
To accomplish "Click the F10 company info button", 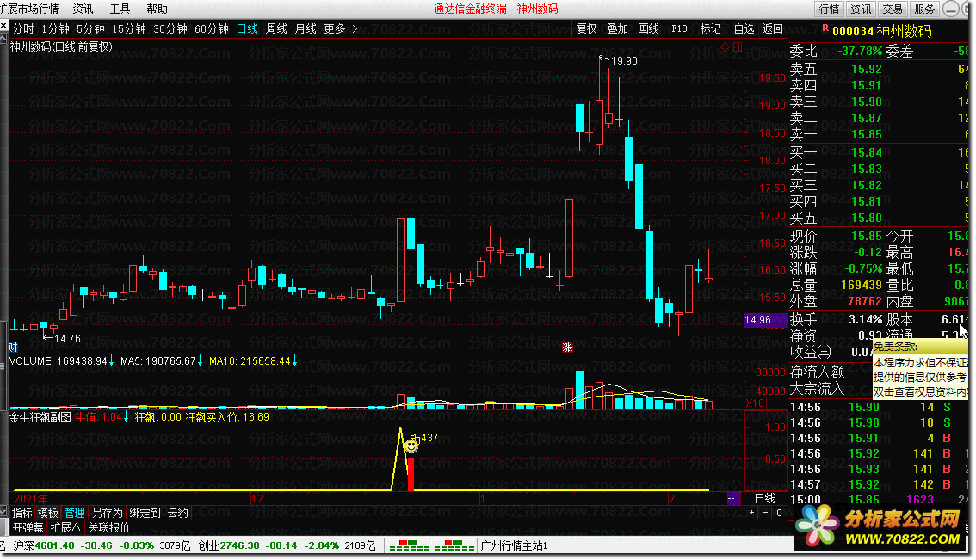I will click(679, 28).
